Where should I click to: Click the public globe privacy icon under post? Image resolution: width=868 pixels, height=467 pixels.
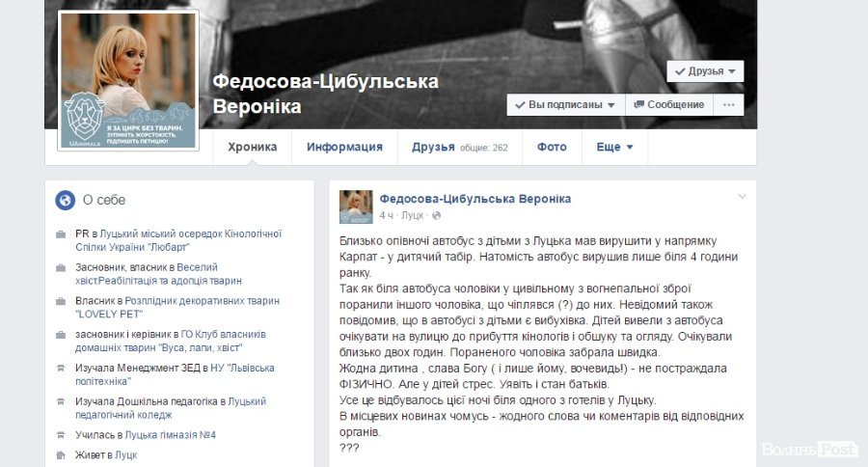pyautogui.click(x=436, y=215)
